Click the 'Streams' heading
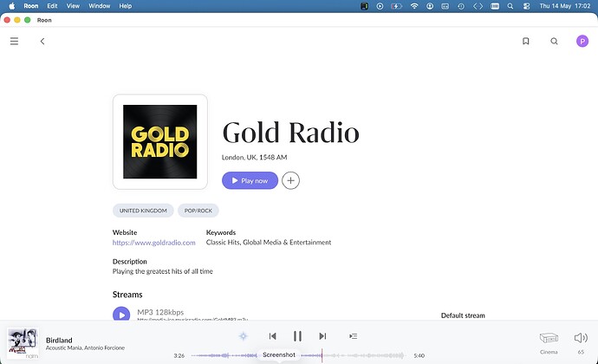The image size is (598, 364). [127, 295]
